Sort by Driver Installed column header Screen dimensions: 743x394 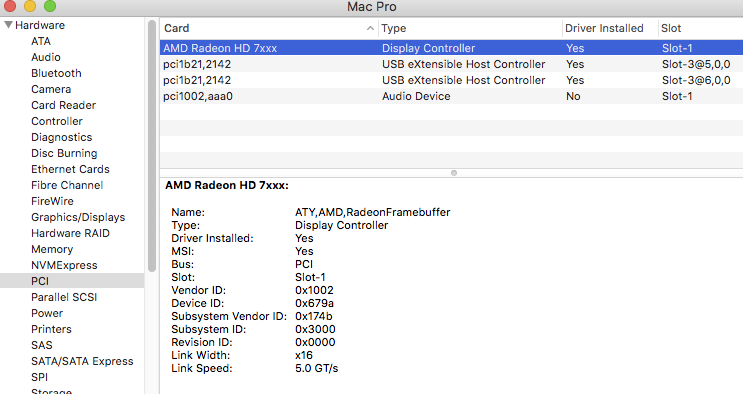pos(604,28)
